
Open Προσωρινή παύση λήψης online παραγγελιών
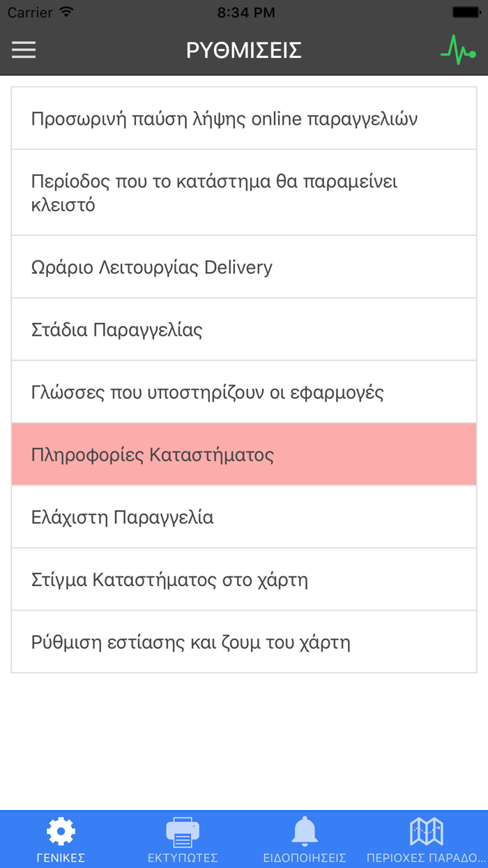(x=244, y=119)
